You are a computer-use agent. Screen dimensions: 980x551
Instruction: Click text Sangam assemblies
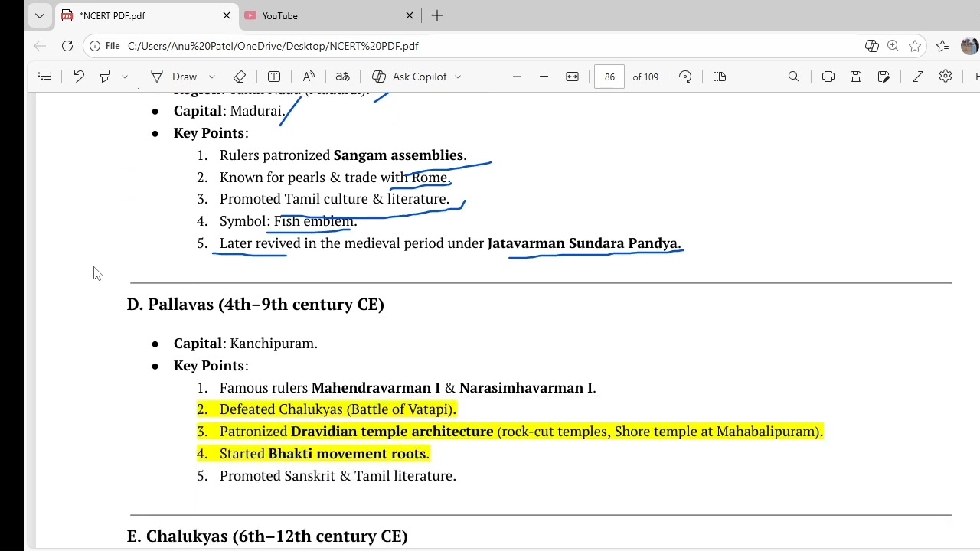[x=400, y=155]
